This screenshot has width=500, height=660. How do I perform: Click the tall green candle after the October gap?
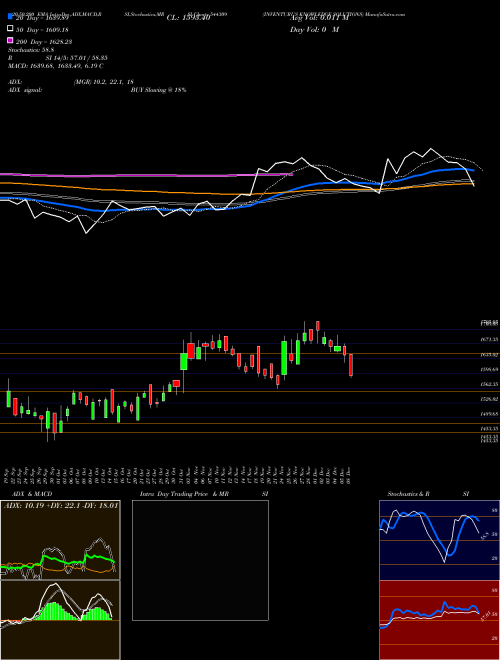pyautogui.click(x=184, y=362)
